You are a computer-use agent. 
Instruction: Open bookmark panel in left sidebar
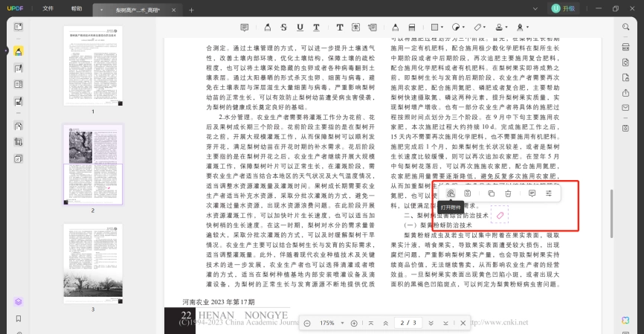[x=18, y=318]
